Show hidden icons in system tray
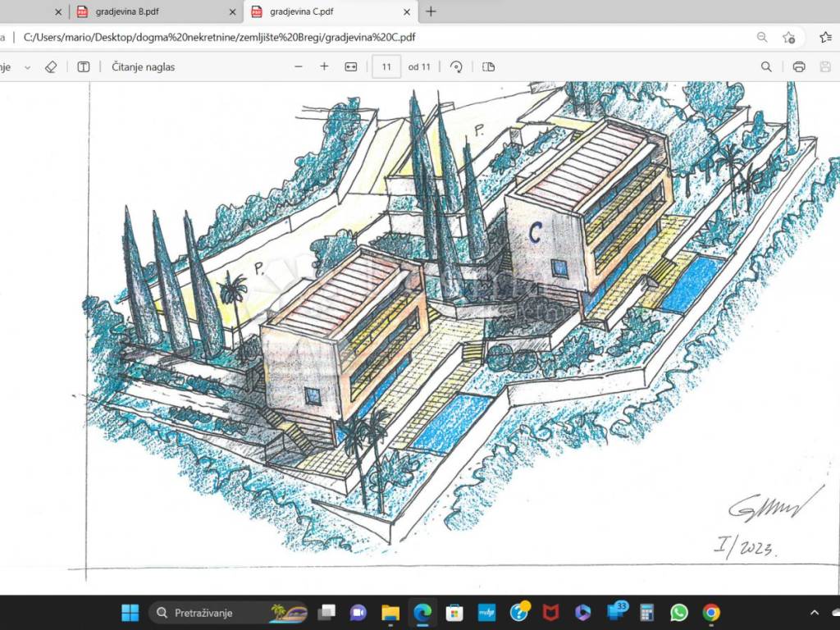840x630 pixels. pos(815,612)
